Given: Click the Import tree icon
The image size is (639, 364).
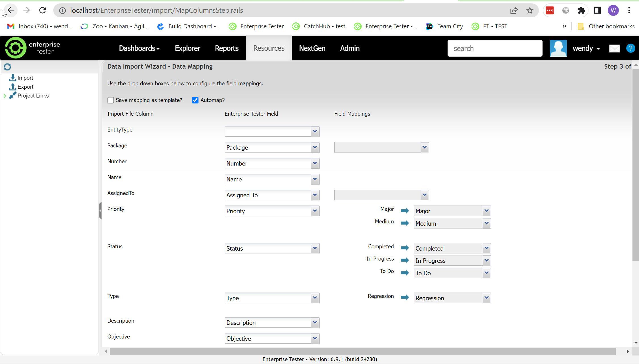Looking at the screenshot, I should (12, 78).
